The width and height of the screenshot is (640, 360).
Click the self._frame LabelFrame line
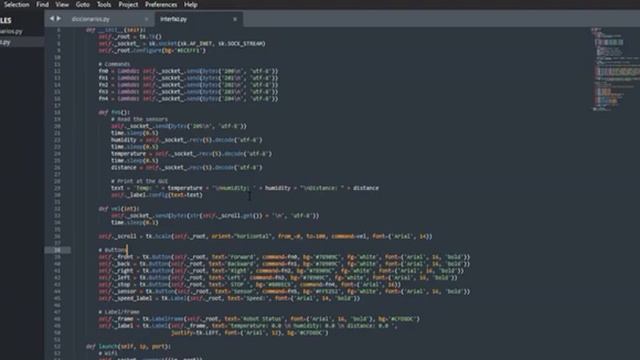pos(259,319)
